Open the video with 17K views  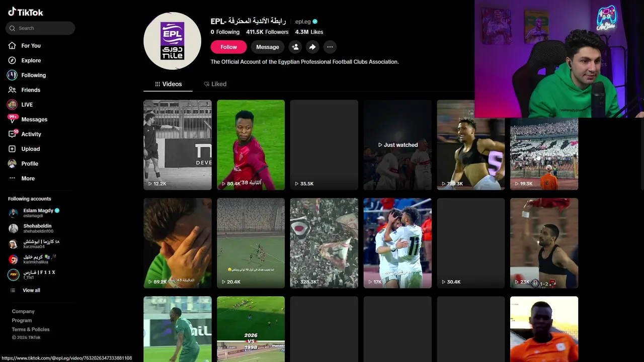398,243
